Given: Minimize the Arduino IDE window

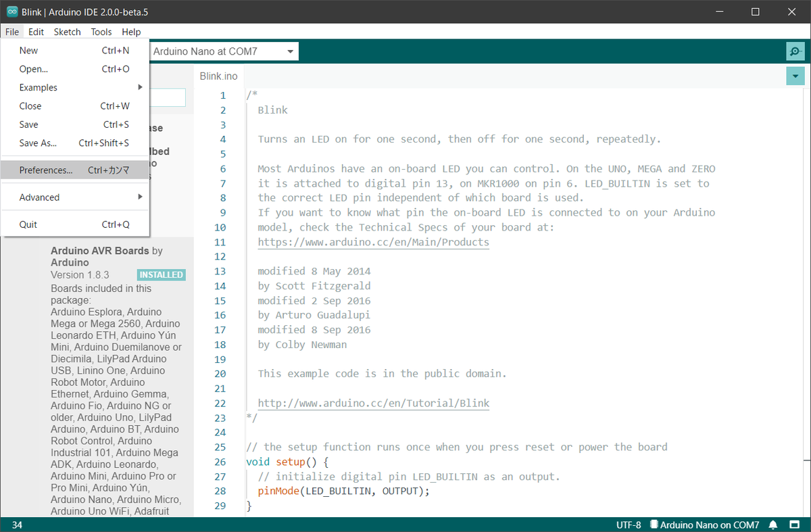Looking at the screenshot, I should point(718,11).
